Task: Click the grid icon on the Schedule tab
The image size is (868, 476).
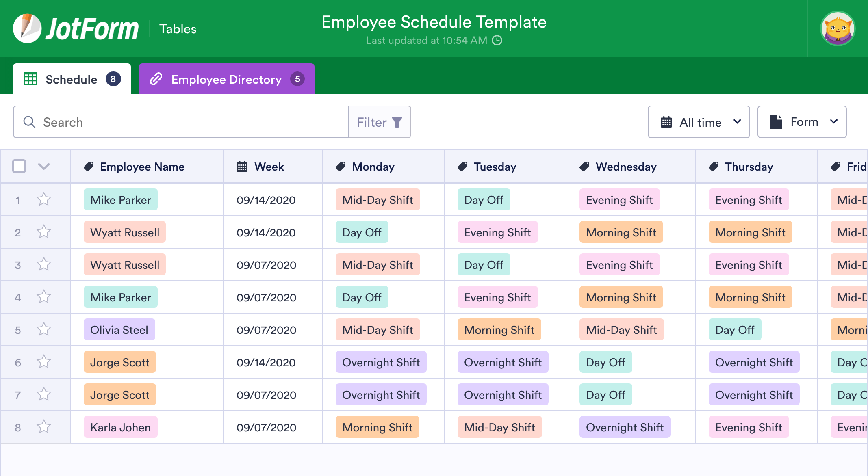Action: pos(30,79)
